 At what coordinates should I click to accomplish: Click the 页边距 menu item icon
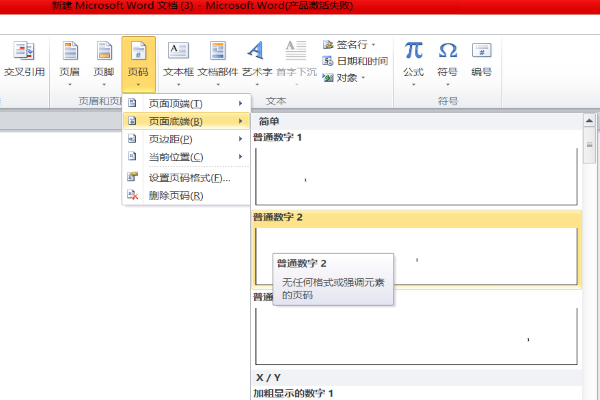coord(132,139)
